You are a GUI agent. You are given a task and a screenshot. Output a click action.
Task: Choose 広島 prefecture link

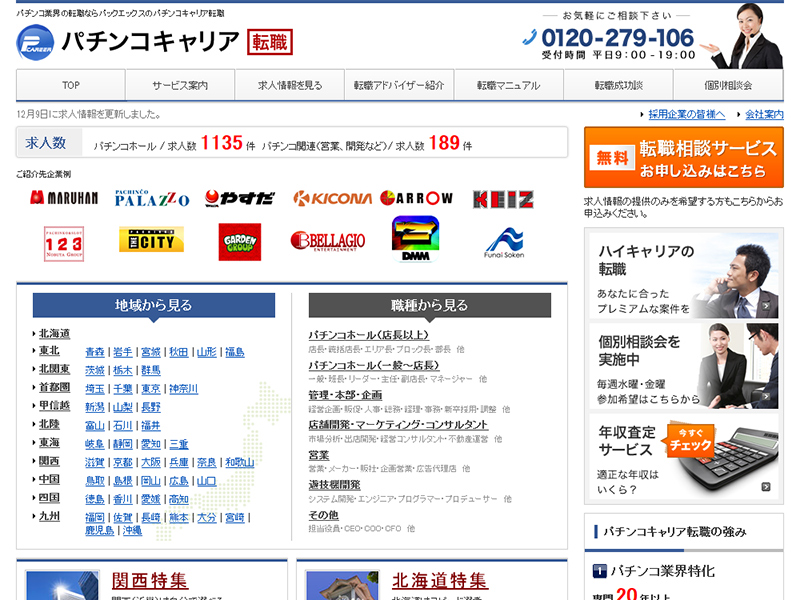click(179, 481)
